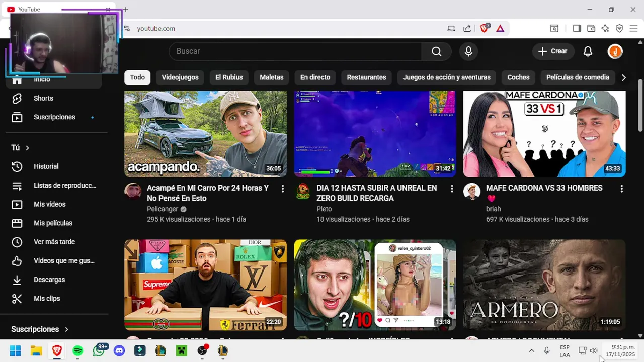Expand the Tú section chevron
644x362 pixels.
[x=27, y=148]
